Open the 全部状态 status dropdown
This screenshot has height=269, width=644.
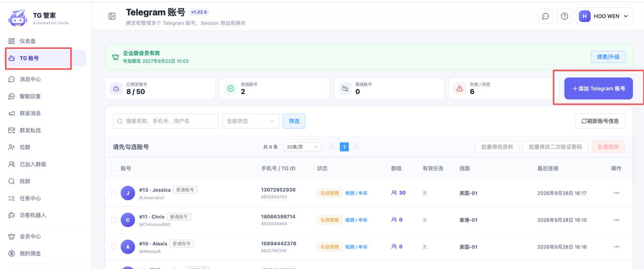[x=251, y=121]
